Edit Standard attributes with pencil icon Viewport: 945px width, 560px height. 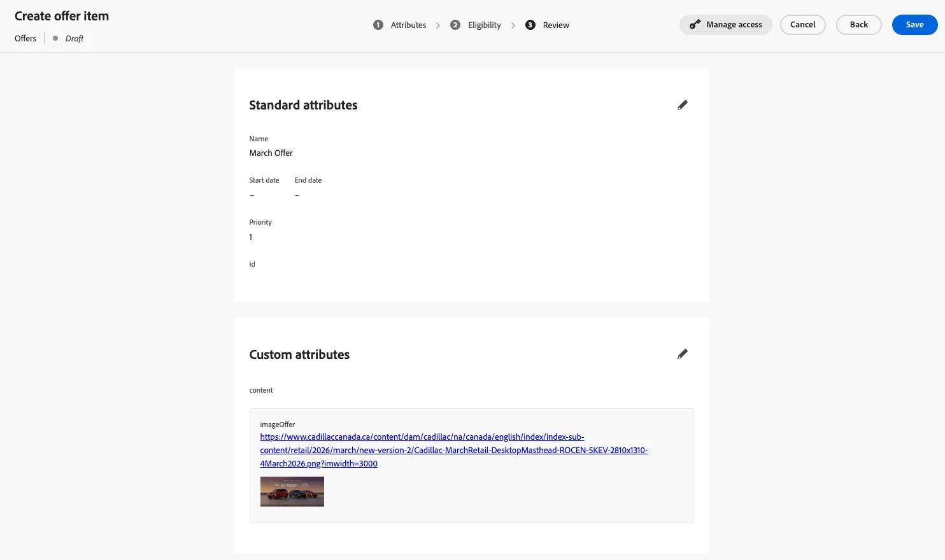[682, 105]
